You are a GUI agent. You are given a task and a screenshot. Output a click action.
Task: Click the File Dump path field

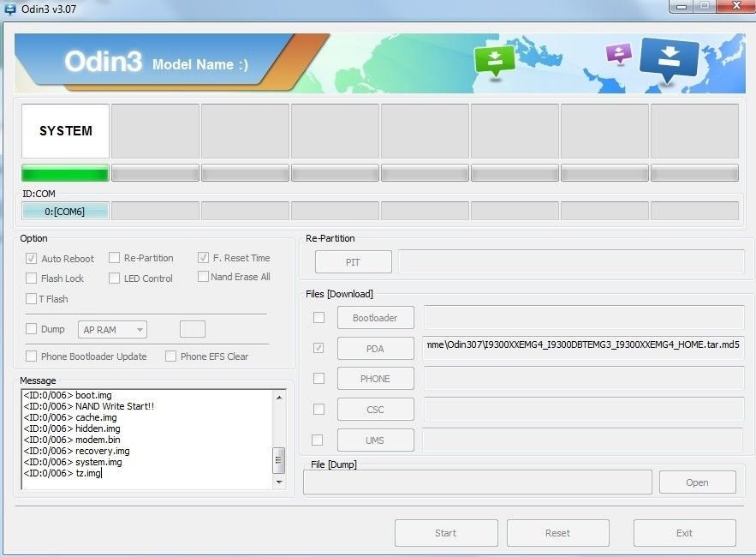[478, 482]
